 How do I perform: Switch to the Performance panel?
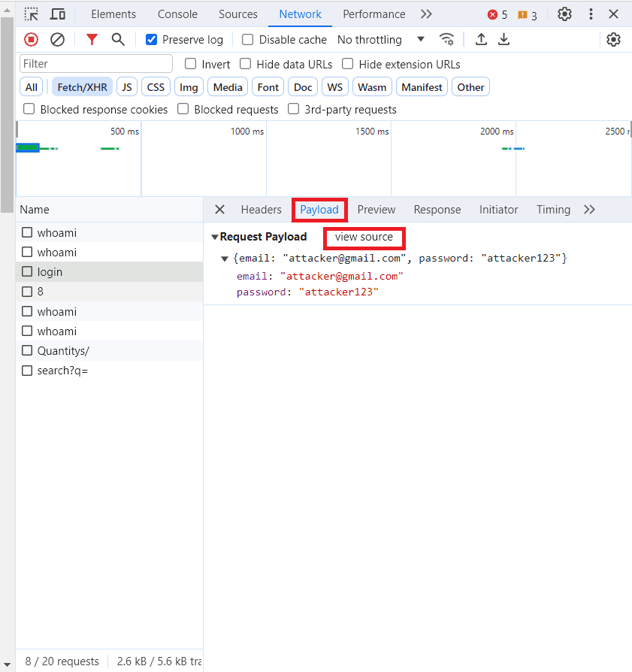tap(374, 14)
